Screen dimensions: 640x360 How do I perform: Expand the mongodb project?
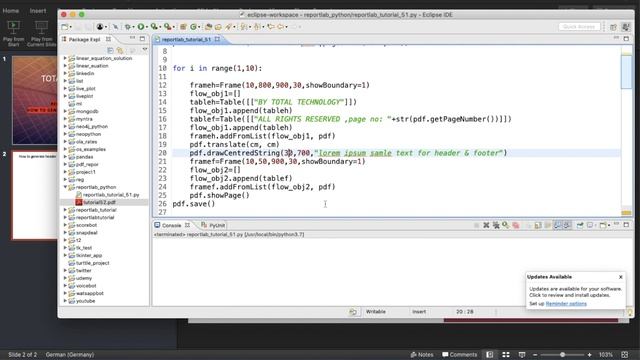65,111
